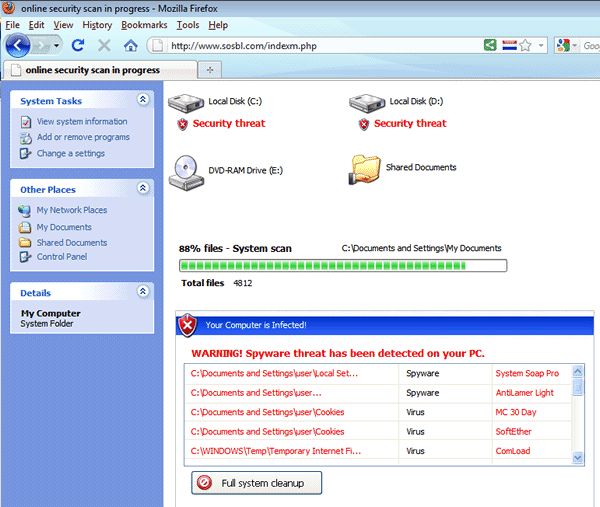
Task: Click the threat list scroll down arrow
Action: [578, 457]
